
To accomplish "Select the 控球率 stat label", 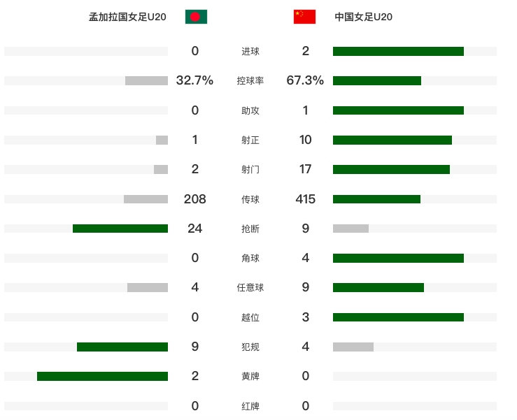I will click(250, 81).
